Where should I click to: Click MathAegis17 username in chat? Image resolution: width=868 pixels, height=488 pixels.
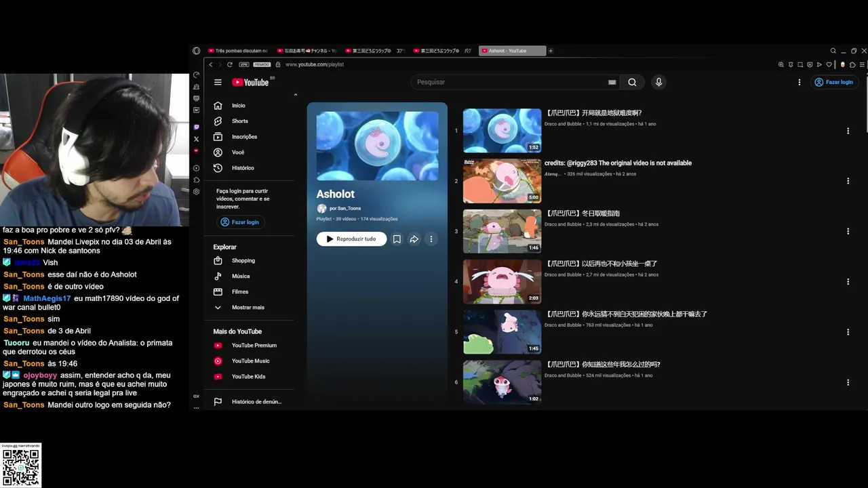(47, 299)
